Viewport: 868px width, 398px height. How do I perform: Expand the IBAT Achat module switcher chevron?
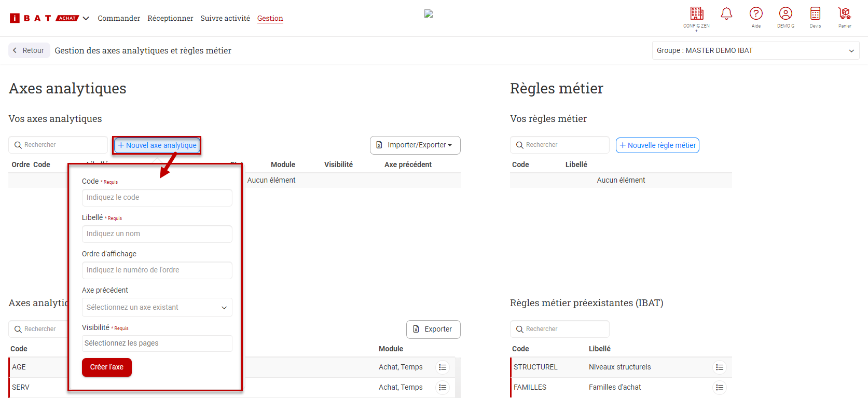86,19
